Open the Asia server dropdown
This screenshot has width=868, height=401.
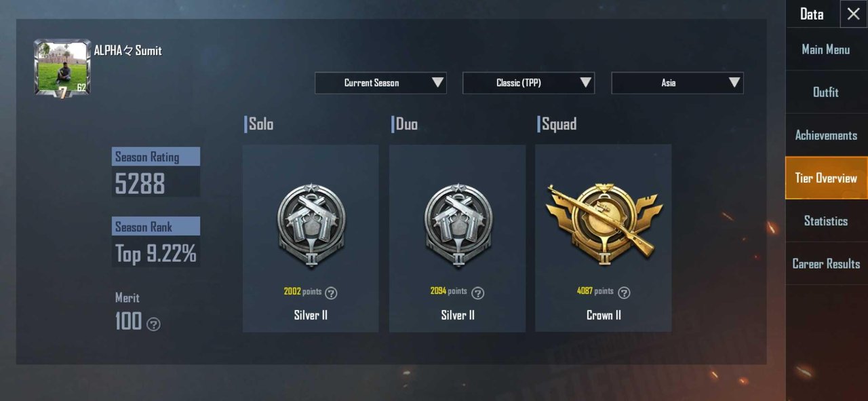click(x=677, y=83)
